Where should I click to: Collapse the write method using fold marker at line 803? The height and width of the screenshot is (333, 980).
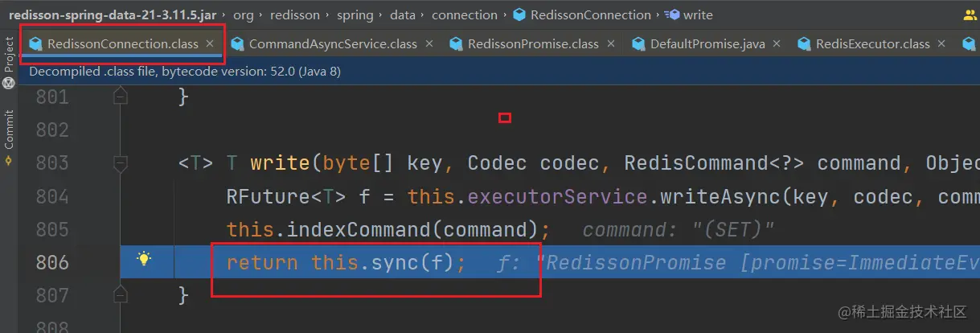pyautogui.click(x=121, y=163)
